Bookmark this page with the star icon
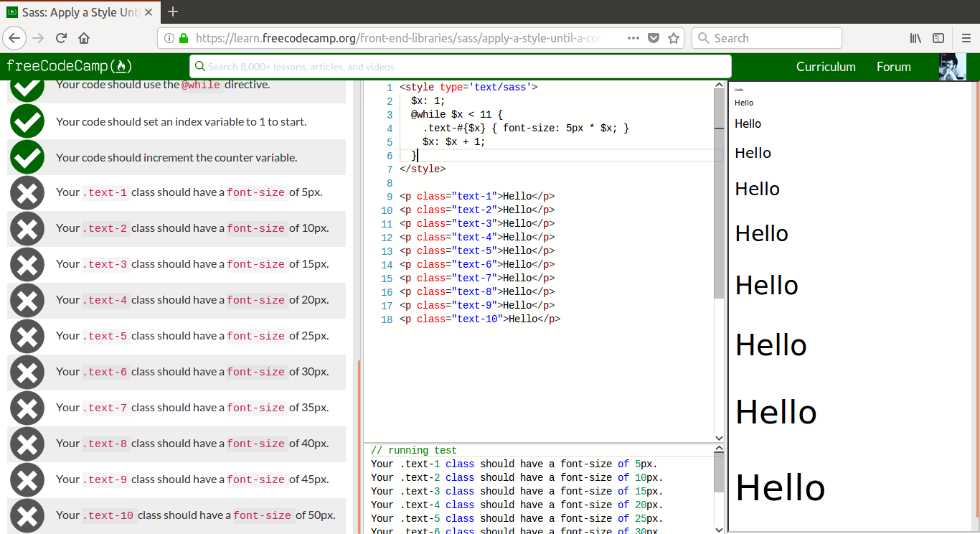Viewport: 980px width, 534px height. (673, 38)
